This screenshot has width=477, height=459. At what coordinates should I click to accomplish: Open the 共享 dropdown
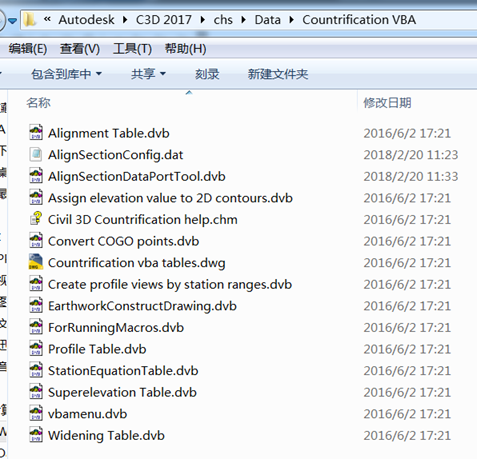(x=148, y=74)
